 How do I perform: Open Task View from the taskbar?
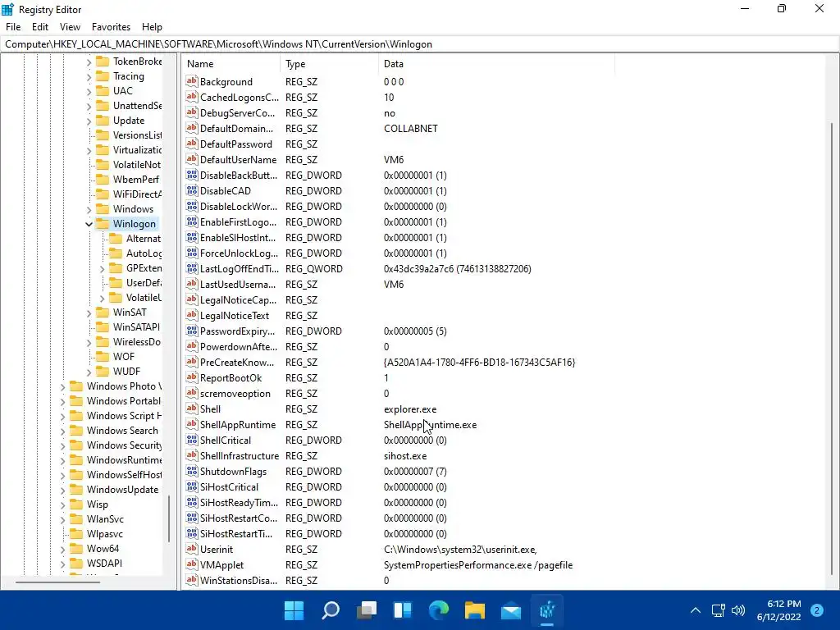pyautogui.click(x=367, y=610)
